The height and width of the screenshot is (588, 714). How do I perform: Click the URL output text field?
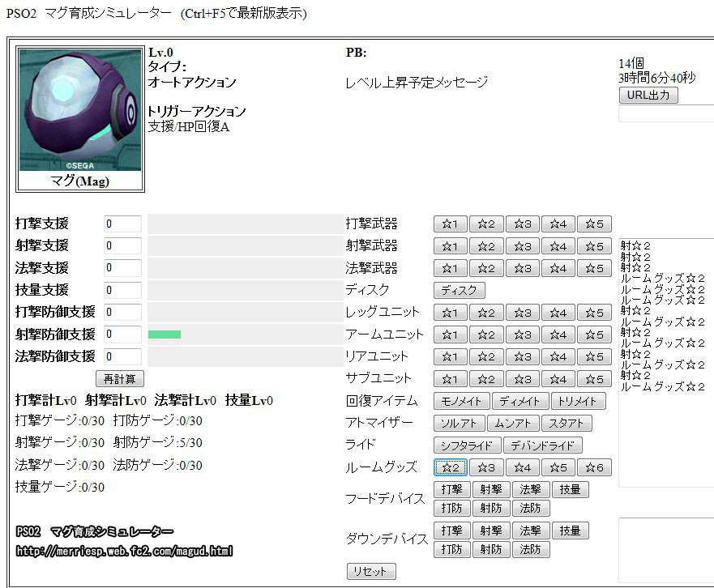coord(666,113)
